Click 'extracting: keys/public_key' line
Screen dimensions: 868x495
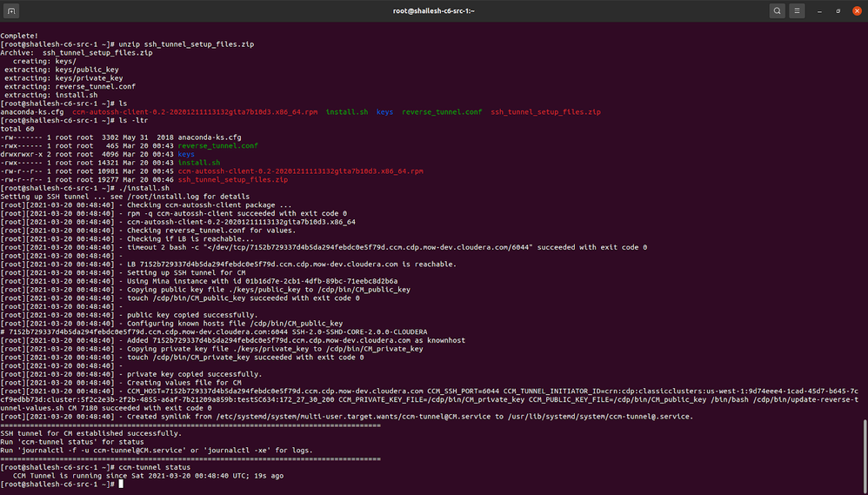tap(62, 70)
